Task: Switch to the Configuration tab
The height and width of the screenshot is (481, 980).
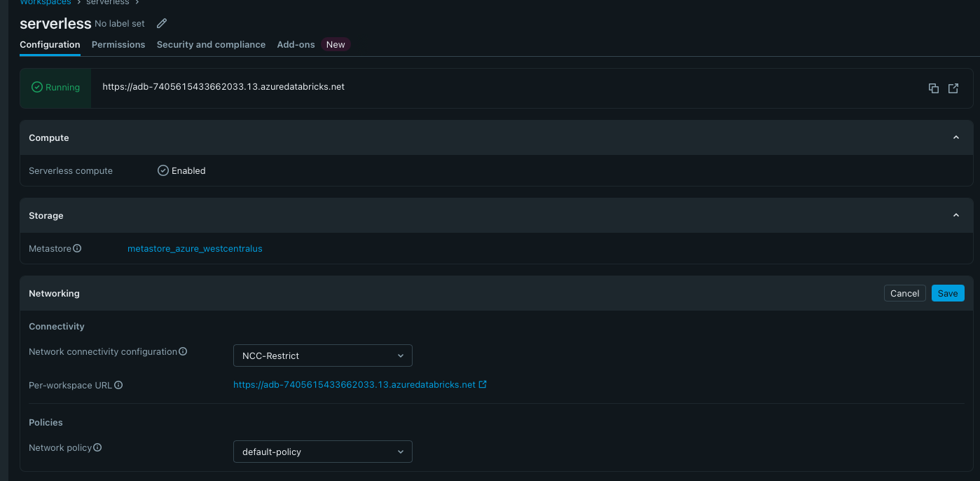Action: 50,44
